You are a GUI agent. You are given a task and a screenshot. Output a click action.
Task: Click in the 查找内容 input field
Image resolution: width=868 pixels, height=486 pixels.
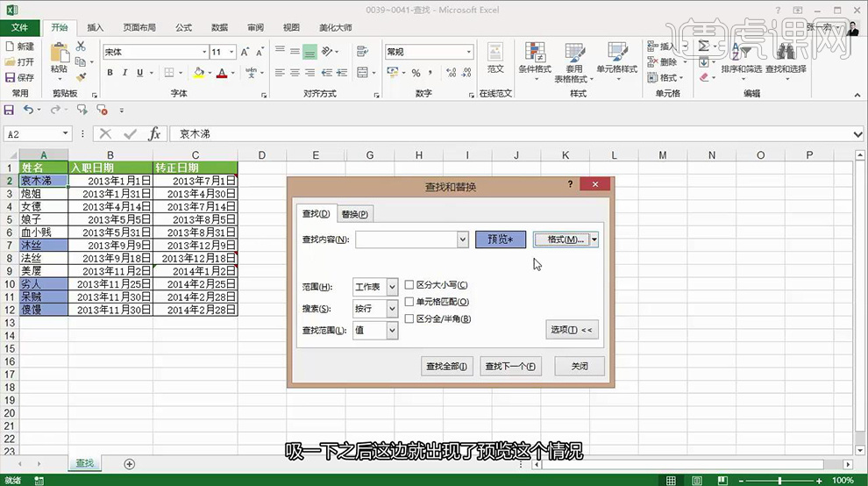(406, 239)
